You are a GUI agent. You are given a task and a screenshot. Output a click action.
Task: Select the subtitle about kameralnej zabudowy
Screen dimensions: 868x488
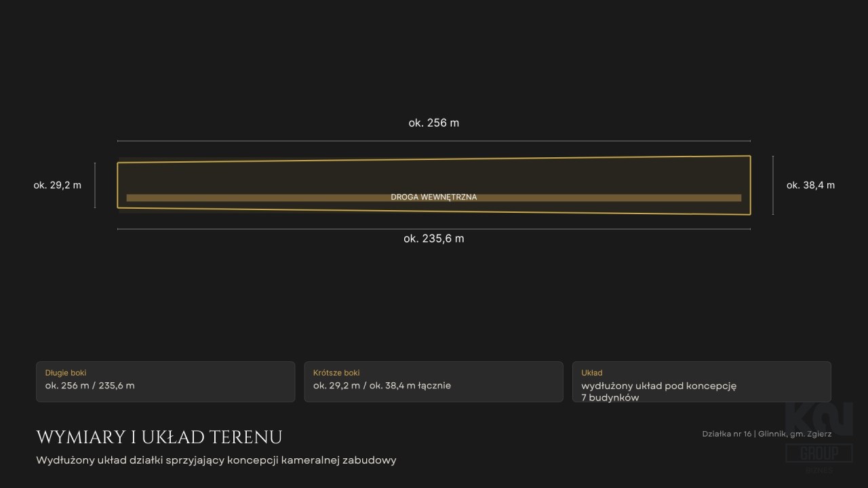216,460
